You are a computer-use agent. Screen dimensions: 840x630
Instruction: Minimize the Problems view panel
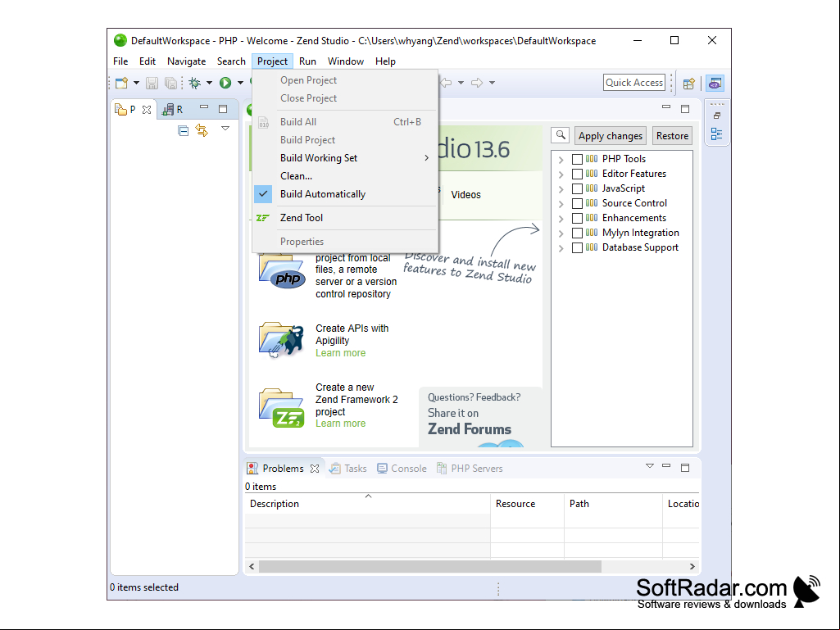click(666, 465)
